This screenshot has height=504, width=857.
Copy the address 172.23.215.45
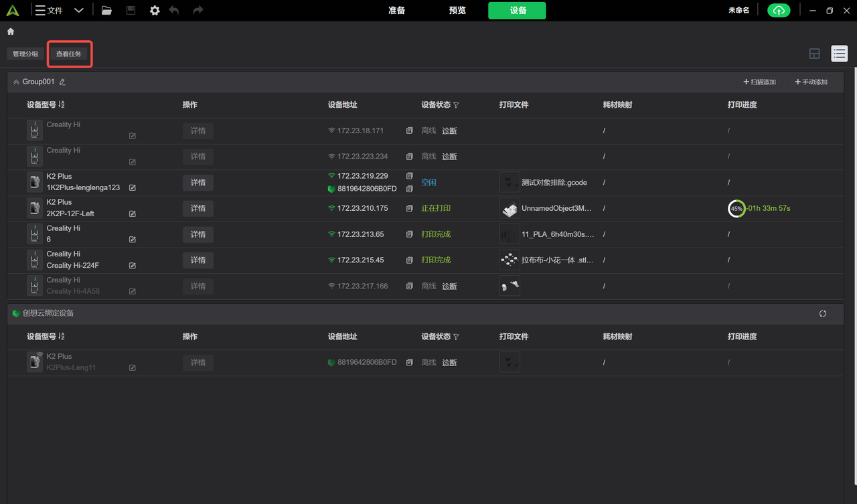coord(410,260)
